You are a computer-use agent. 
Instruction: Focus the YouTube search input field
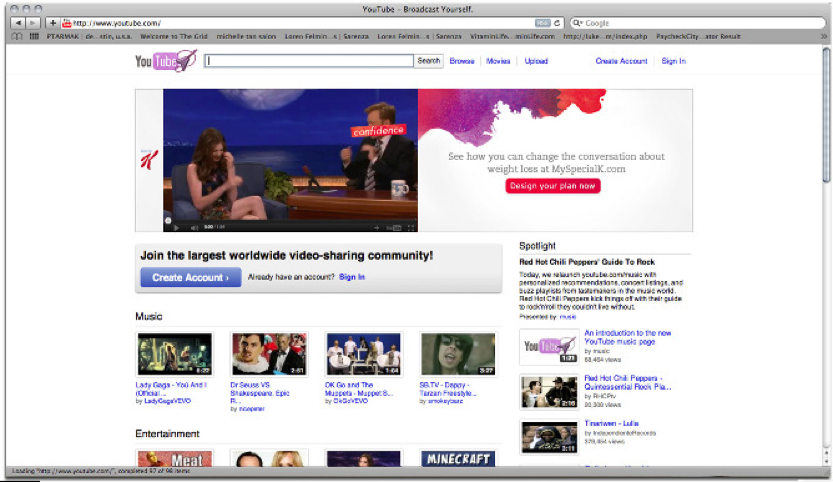pos(309,61)
